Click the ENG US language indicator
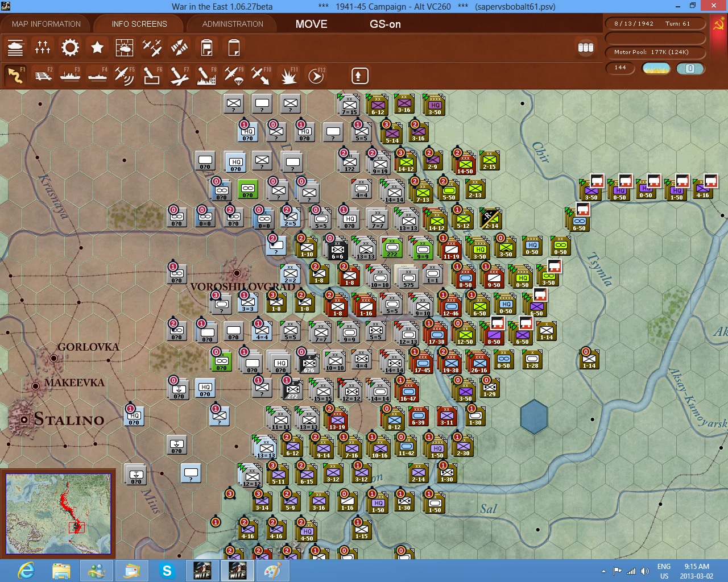Image resolution: width=728 pixels, height=582 pixels. (664, 571)
